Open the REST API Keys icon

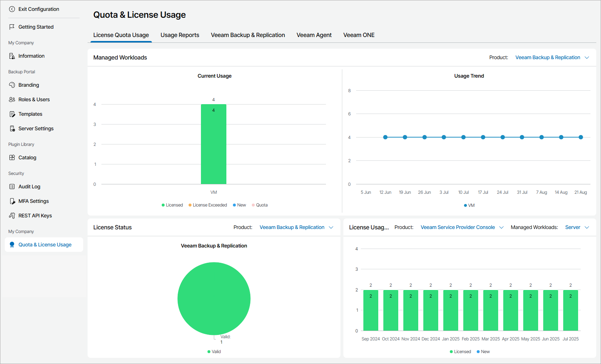[x=12, y=216]
